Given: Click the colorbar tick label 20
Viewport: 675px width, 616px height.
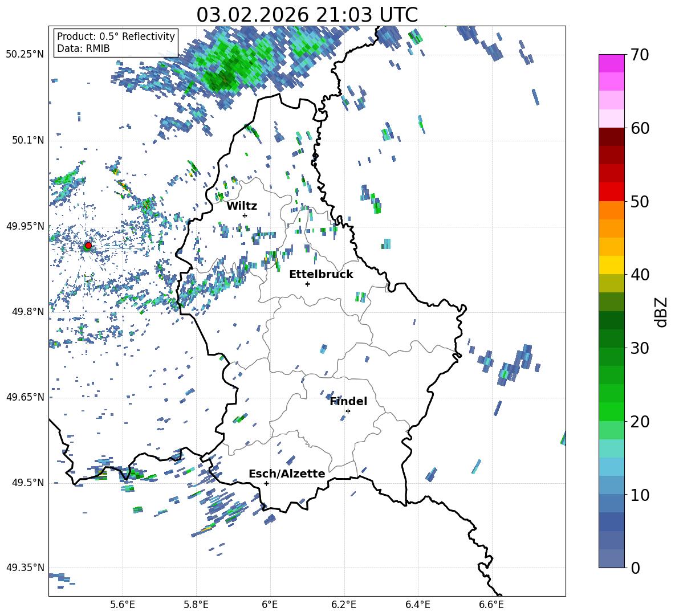Looking at the screenshot, I should [640, 422].
